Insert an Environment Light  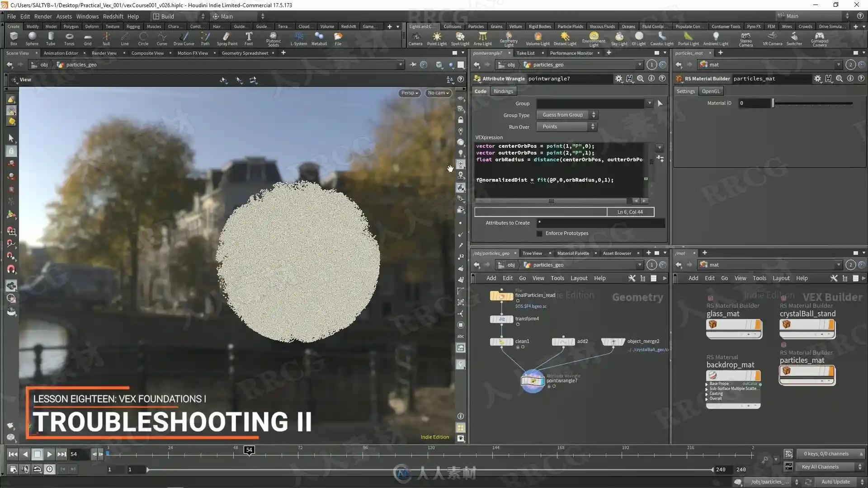pos(594,39)
